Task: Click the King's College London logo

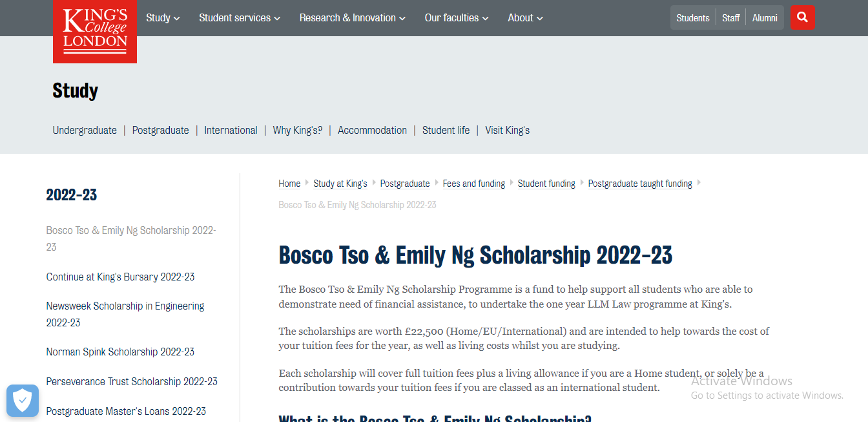Action: click(x=95, y=30)
